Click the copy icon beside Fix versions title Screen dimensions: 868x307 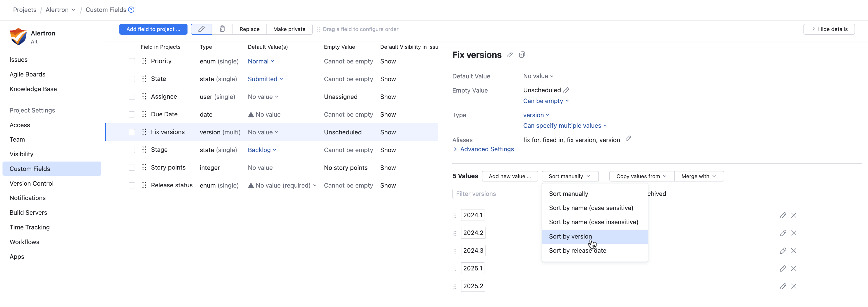click(x=522, y=55)
